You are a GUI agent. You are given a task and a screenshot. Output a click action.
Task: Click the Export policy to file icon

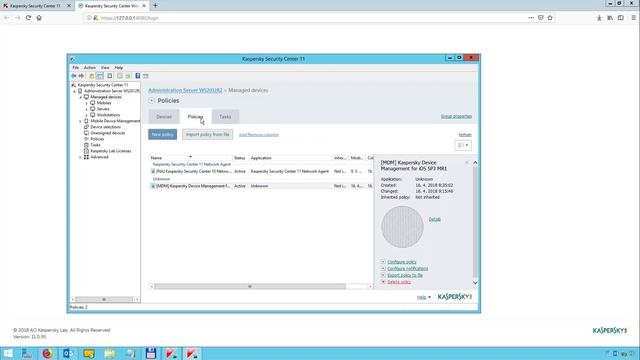click(x=383, y=276)
